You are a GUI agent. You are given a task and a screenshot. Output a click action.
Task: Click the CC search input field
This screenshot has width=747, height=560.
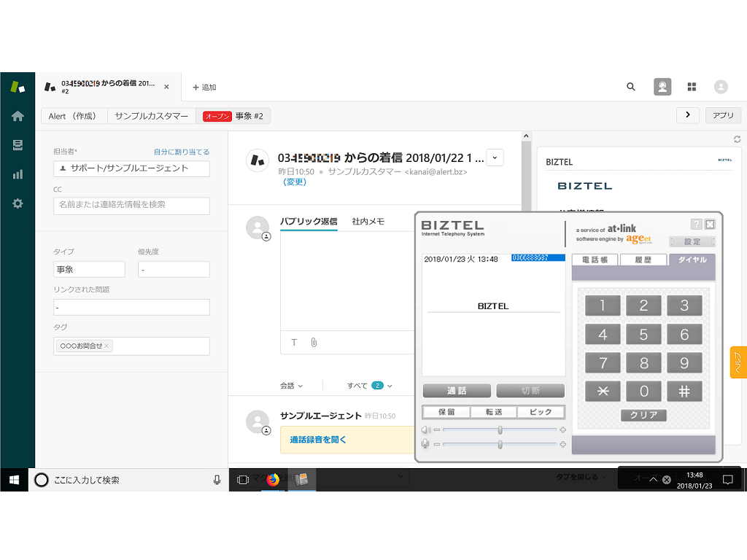pyautogui.click(x=131, y=205)
